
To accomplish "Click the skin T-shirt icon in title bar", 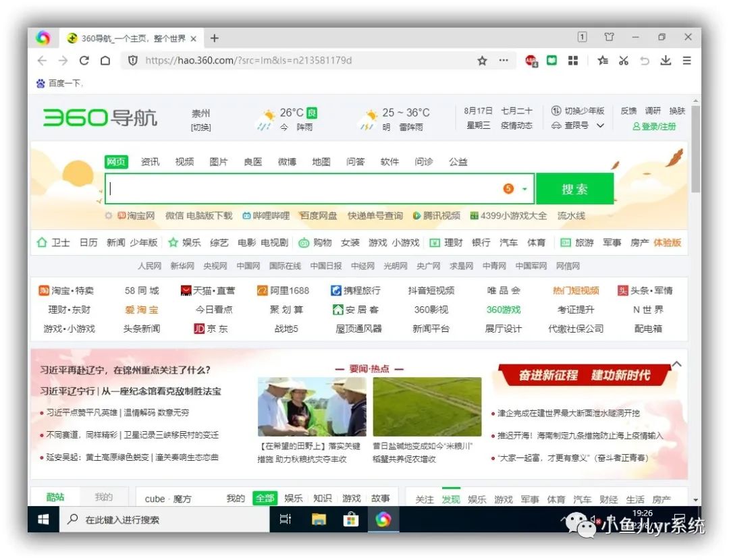I will [x=609, y=36].
